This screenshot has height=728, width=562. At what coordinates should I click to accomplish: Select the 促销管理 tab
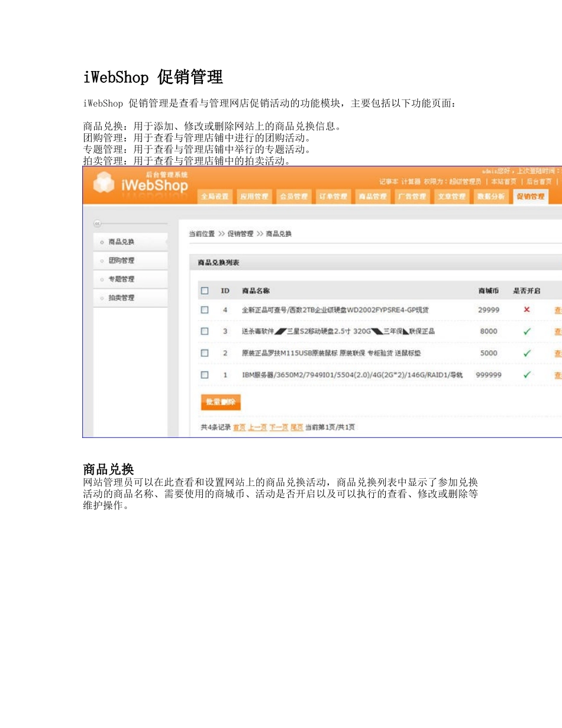coord(531,197)
